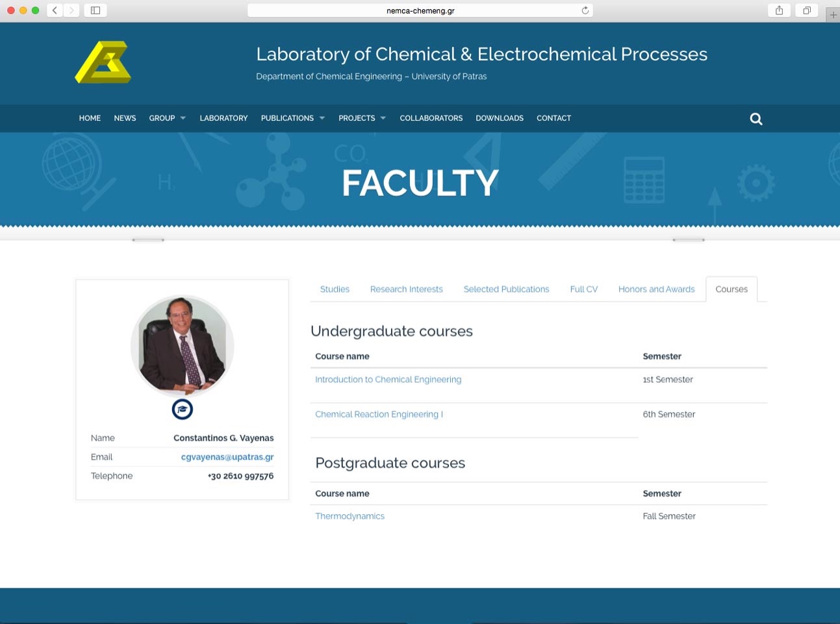Reload the page using the refresh icon

(585, 10)
